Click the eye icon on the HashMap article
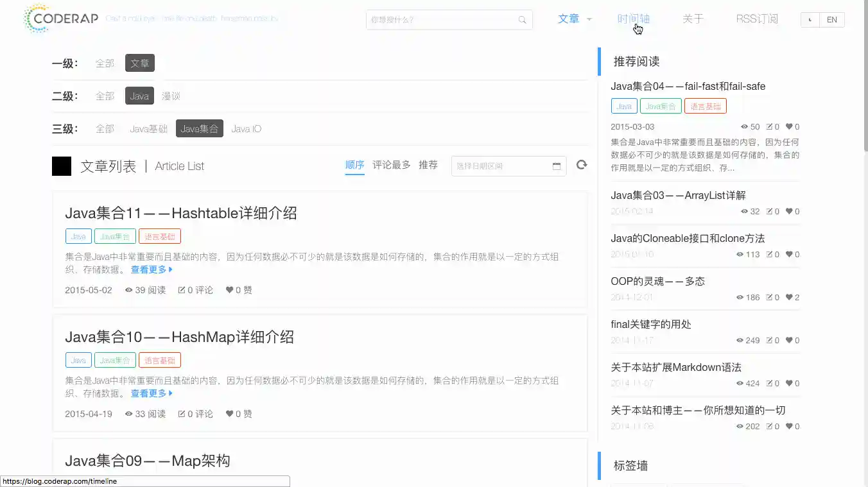Image resolution: width=868 pixels, height=487 pixels. 128,414
